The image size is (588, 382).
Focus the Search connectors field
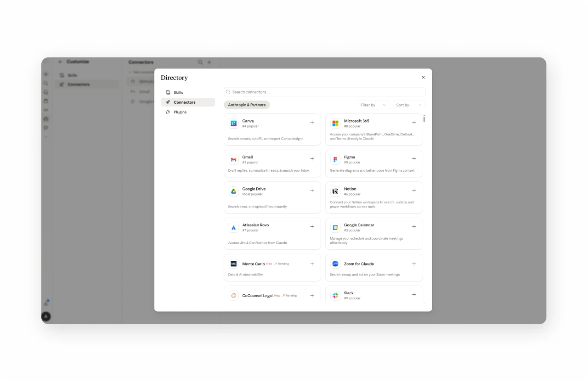tap(325, 92)
